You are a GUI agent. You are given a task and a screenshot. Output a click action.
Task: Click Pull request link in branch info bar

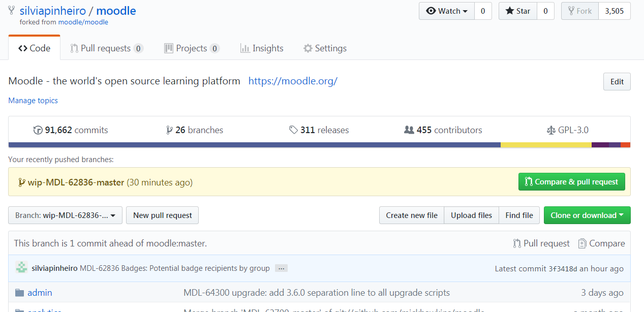click(541, 243)
